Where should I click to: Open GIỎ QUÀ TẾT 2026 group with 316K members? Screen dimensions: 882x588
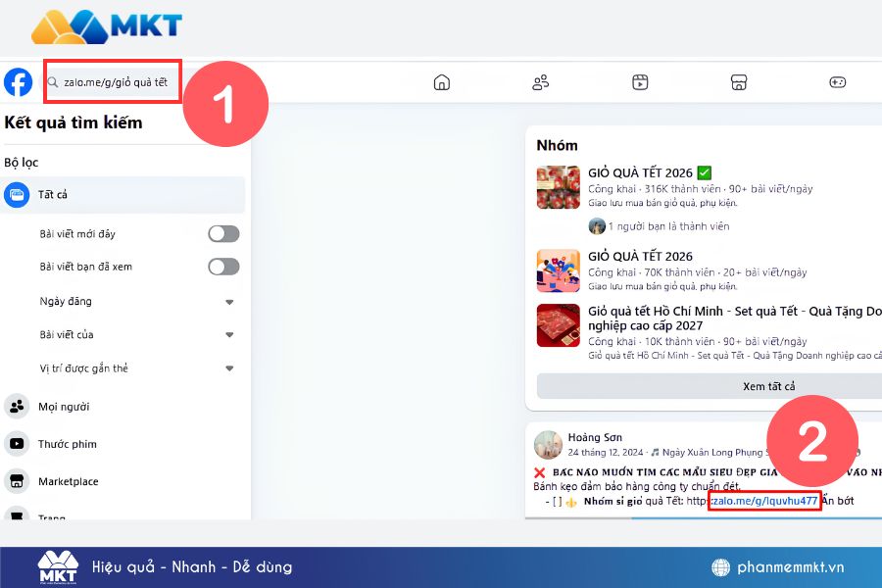(x=640, y=172)
